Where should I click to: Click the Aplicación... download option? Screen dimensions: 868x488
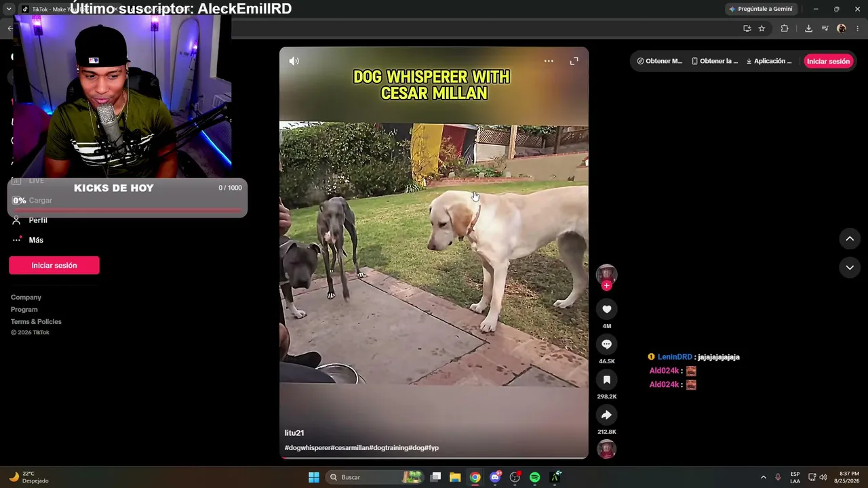point(769,61)
